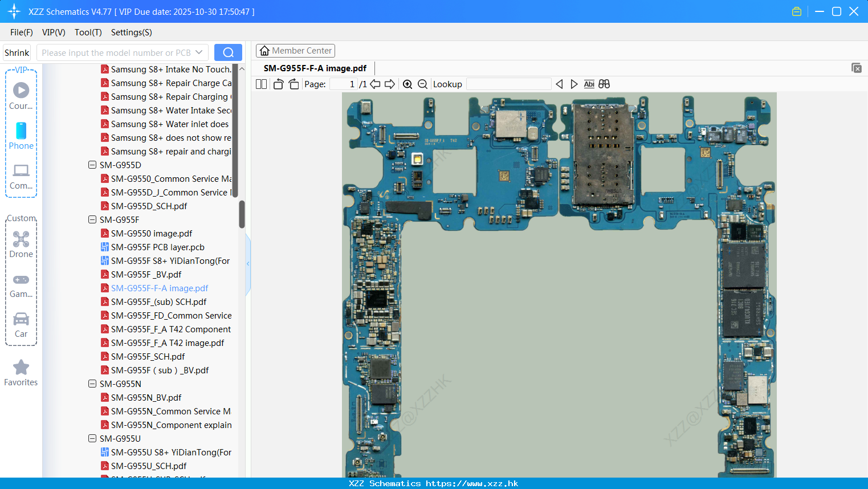Click the page number field
Image resolution: width=868 pixels, height=489 pixels.
pos(343,84)
